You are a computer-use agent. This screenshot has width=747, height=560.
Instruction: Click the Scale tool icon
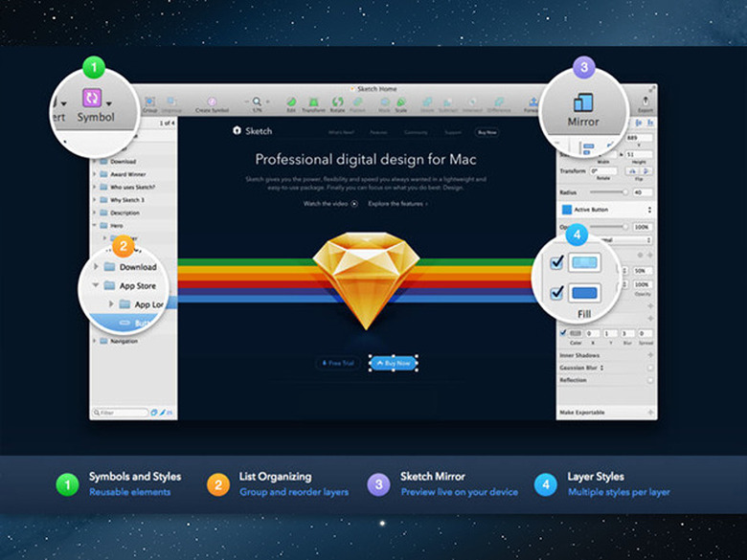point(401,101)
